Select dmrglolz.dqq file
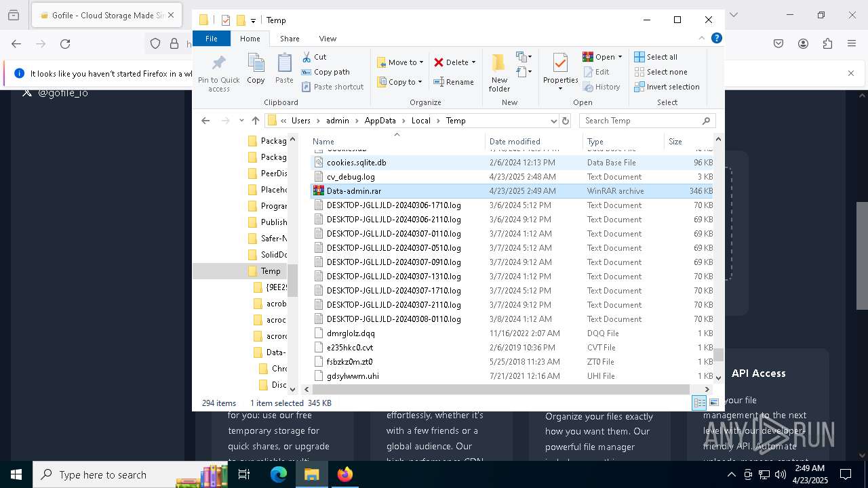Viewport: 868px width, 488px height. click(513, 333)
